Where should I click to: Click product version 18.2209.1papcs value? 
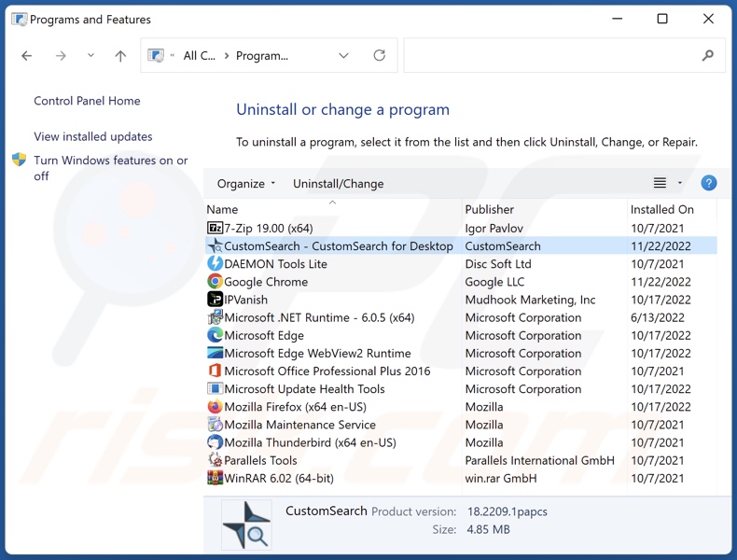(x=508, y=511)
